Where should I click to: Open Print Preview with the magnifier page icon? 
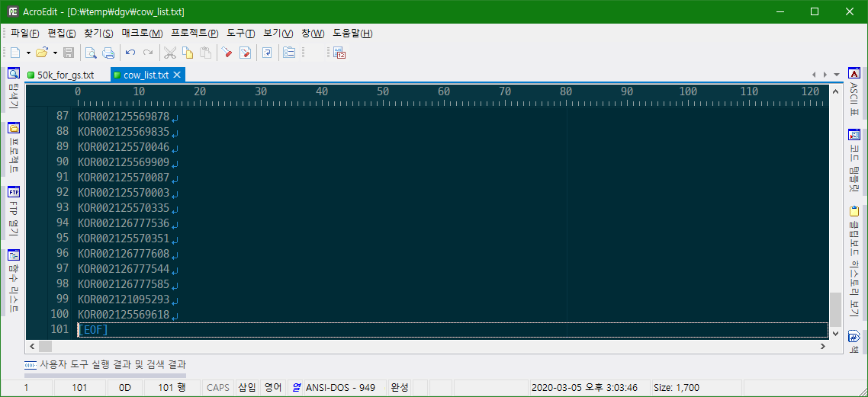pos(91,53)
